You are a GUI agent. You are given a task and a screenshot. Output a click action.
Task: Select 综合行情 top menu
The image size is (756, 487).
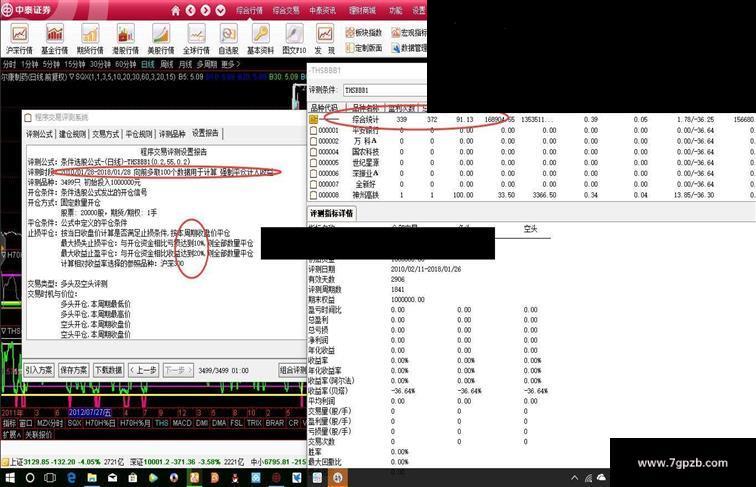click(x=249, y=10)
